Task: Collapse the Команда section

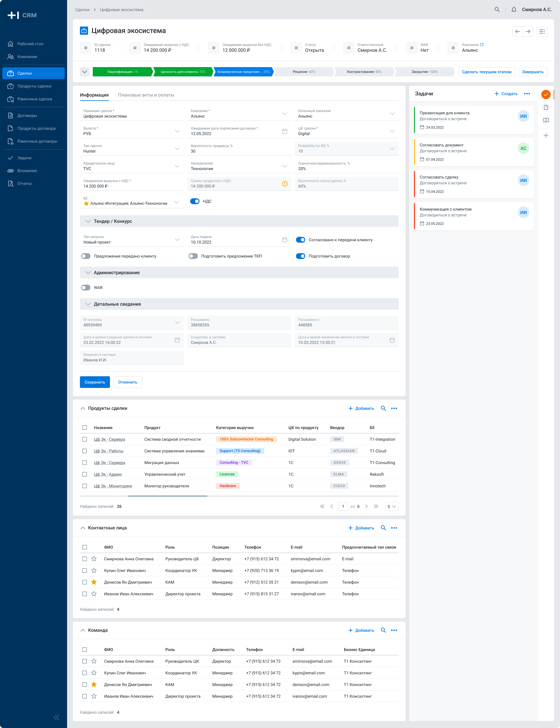Action: coord(83,630)
